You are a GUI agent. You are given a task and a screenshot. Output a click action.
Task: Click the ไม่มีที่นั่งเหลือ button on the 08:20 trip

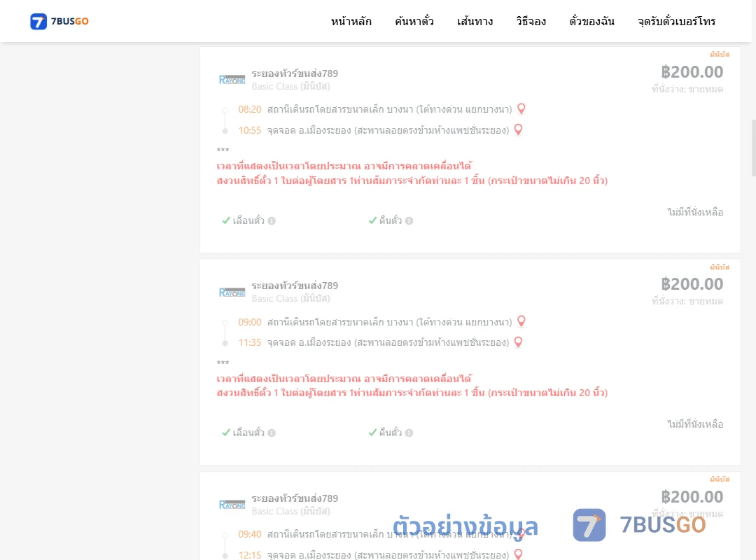(x=695, y=212)
